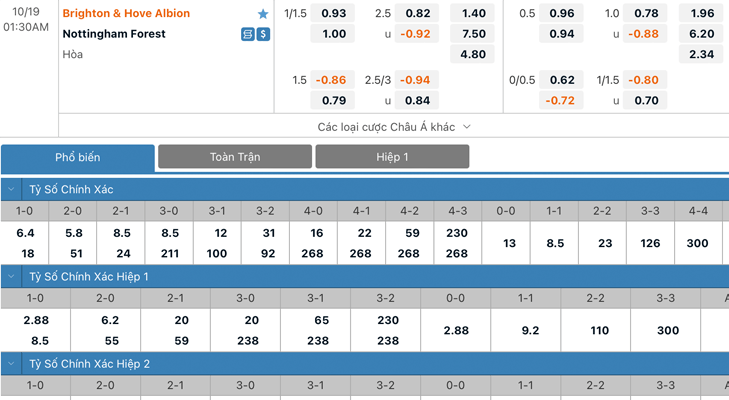Viewport: 729px width, 400px height.
Task: Select the -0.92 under odds
Action: 417,34
